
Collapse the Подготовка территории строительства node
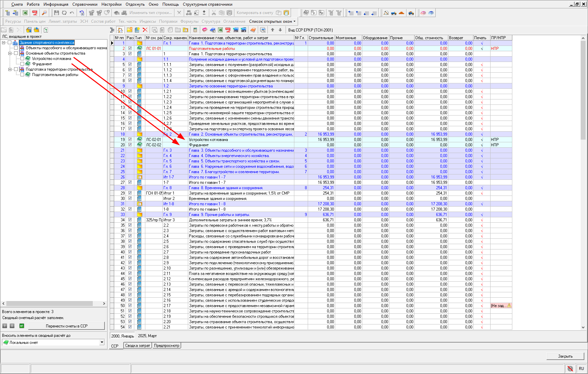coord(10,69)
